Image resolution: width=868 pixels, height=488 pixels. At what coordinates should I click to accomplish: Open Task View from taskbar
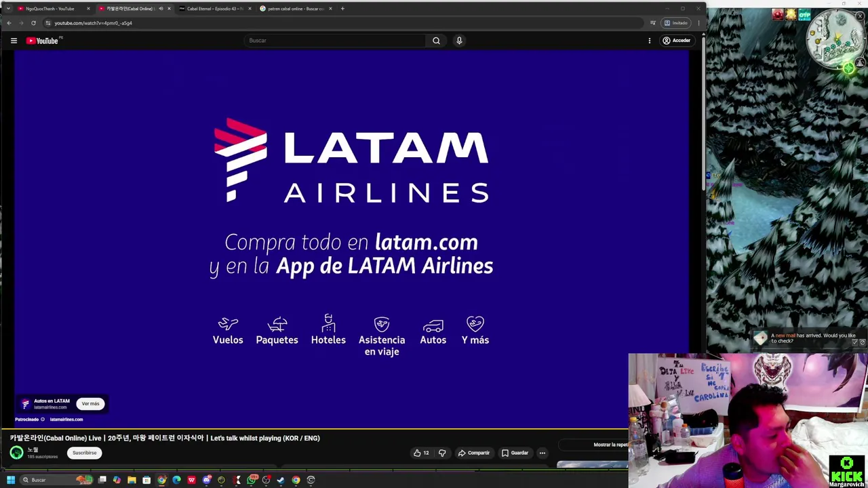coord(102,480)
